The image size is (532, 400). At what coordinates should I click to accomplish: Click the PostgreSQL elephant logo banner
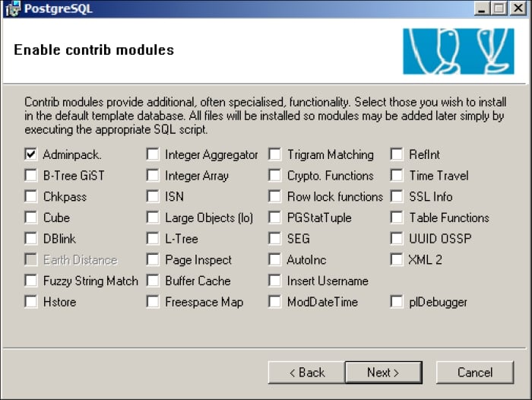468,51
